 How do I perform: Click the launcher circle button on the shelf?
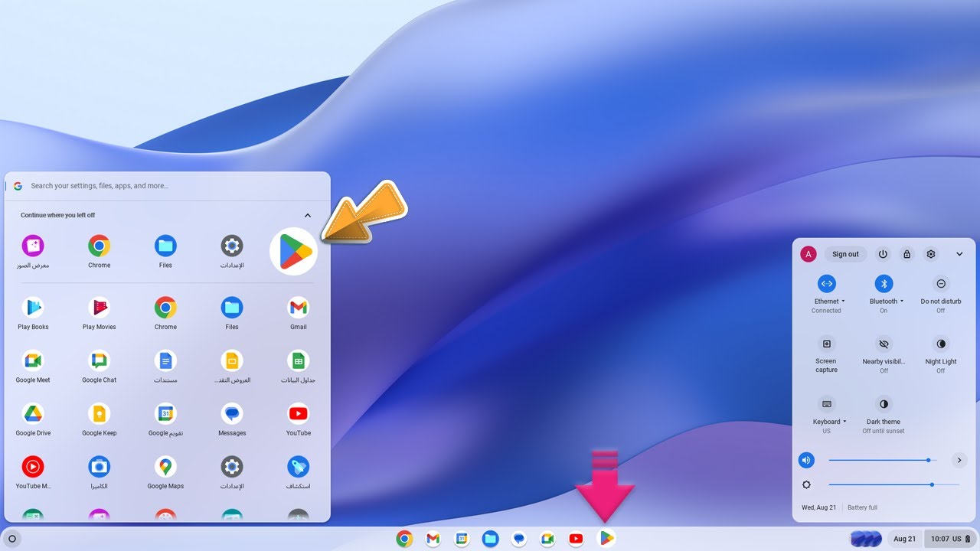pos(11,539)
